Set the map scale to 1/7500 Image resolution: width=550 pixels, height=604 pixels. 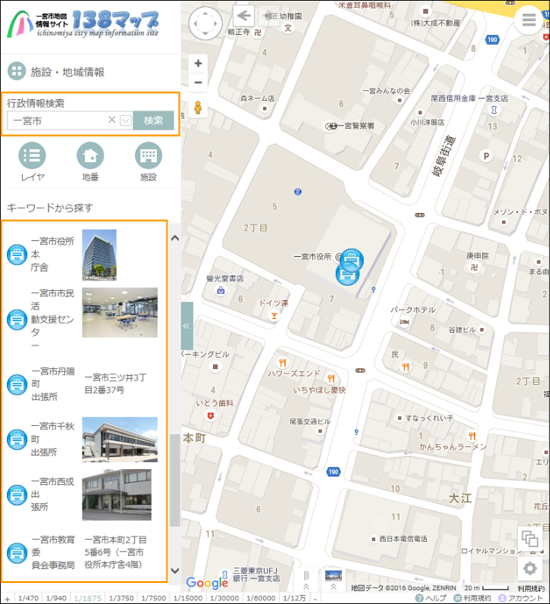pyautogui.click(x=153, y=598)
